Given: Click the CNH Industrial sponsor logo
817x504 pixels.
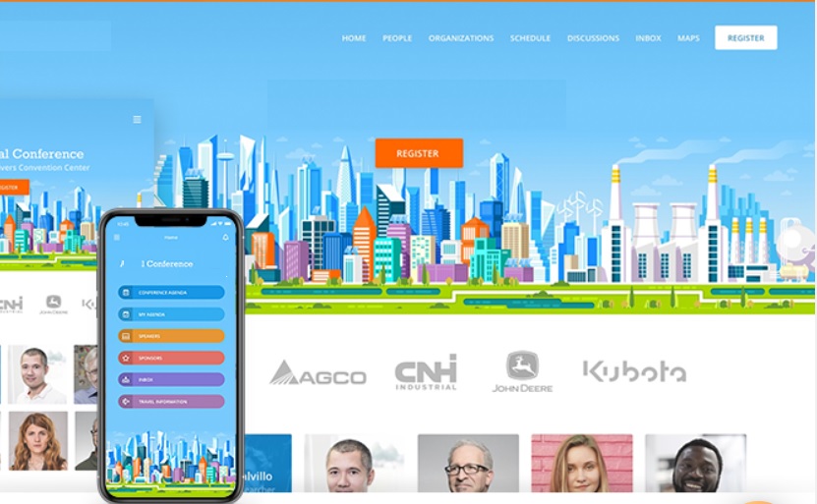Looking at the screenshot, I should pos(426,372).
